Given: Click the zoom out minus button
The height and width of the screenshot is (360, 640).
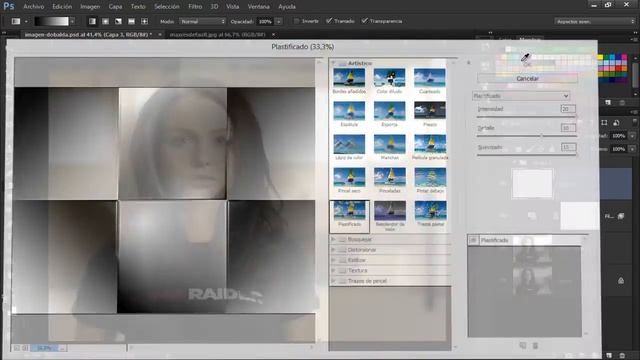Looking at the screenshot, I should tap(17, 348).
